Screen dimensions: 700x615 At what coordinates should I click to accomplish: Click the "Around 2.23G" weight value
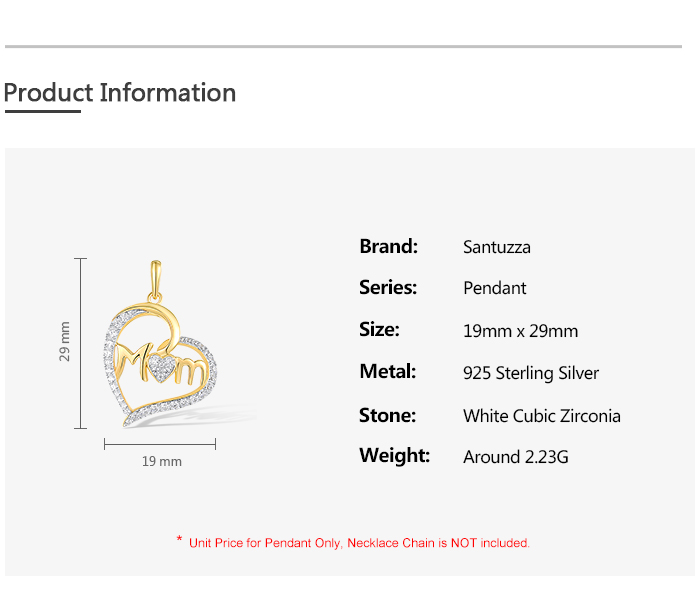click(516, 457)
